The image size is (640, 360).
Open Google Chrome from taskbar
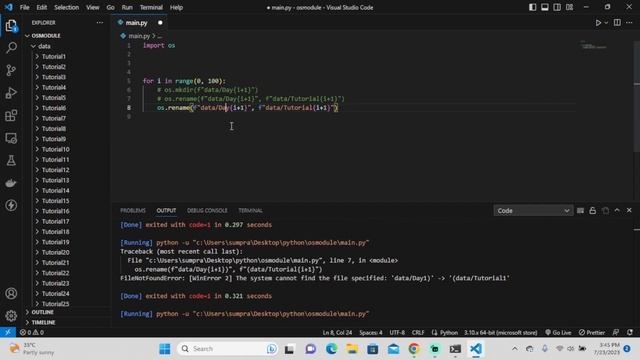(414, 349)
